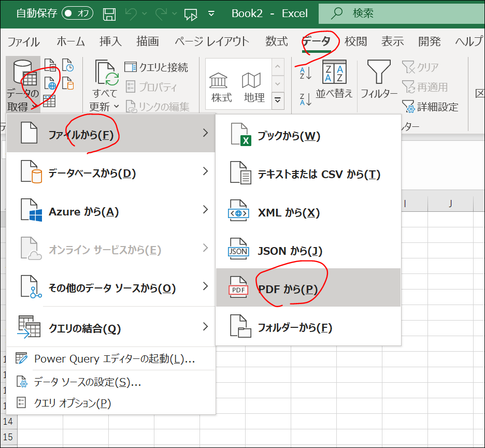The width and height of the screenshot is (485, 448).
Task: Switch to the 数式 tab
Action: tap(277, 41)
